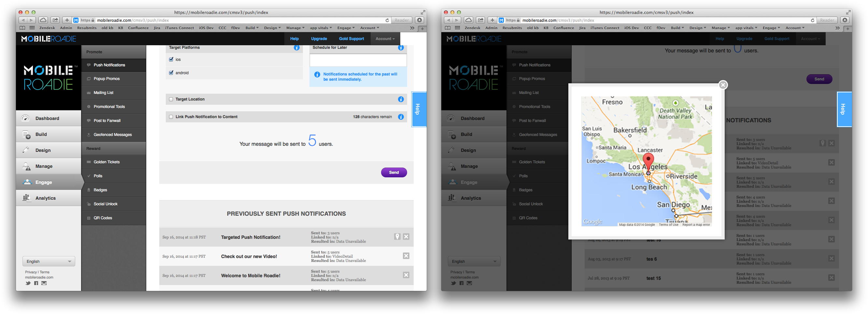Click Gold Support link in left window
This screenshot has width=868, height=314.
click(351, 39)
